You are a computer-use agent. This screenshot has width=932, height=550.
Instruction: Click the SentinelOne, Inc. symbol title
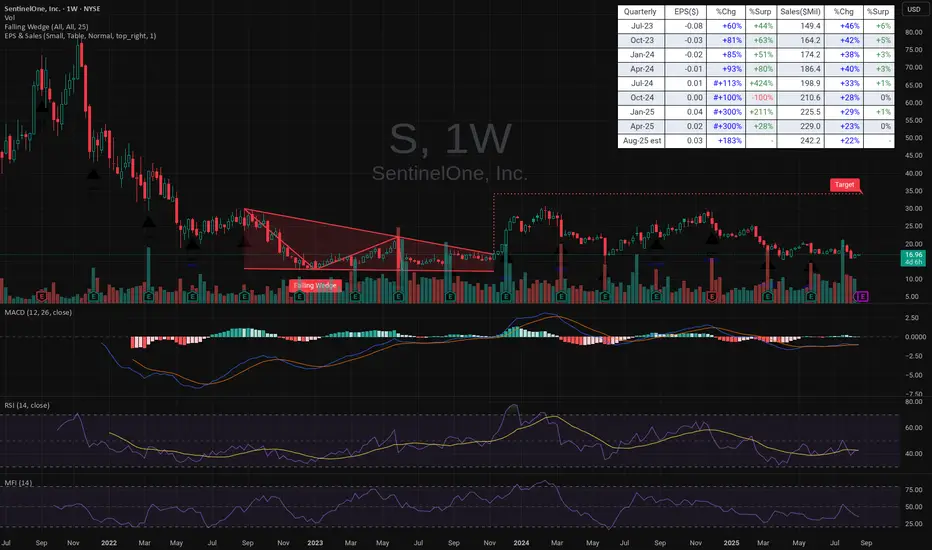[52, 9]
